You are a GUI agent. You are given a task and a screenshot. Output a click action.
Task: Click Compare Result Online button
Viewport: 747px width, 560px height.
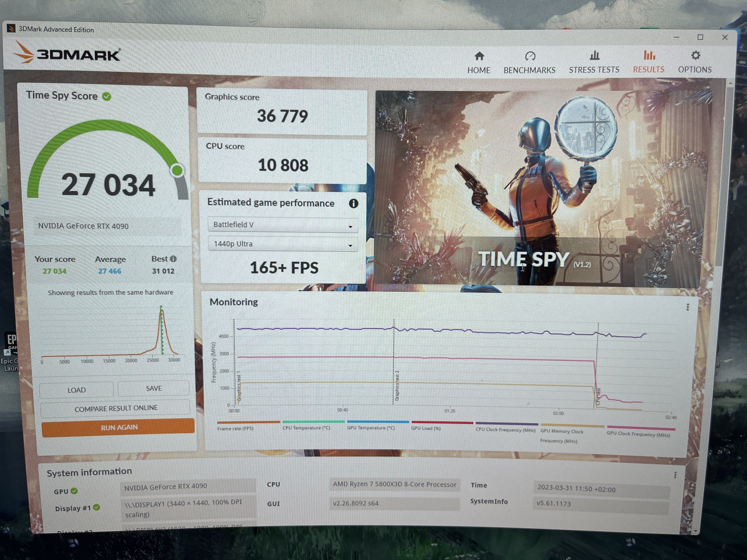click(x=116, y=409)
